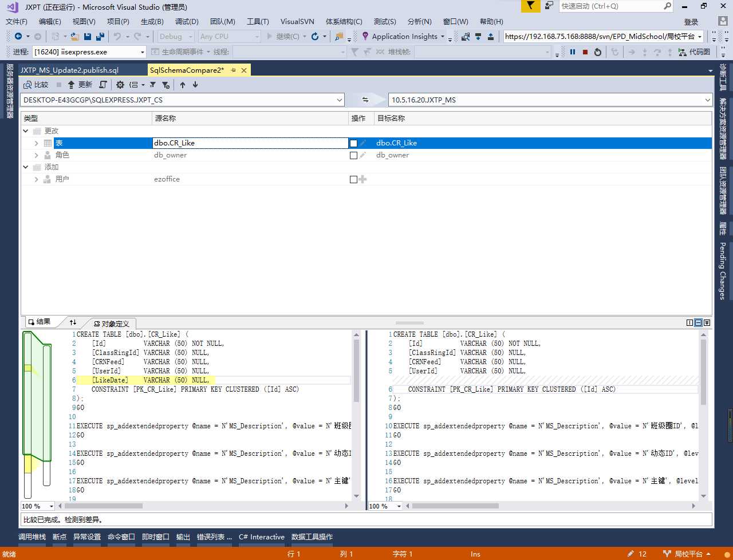Image resolution: width=733 pixels, height=560 pixels.
Task: Click the save icon in main toolbar
Action: [x=88, y=36]
